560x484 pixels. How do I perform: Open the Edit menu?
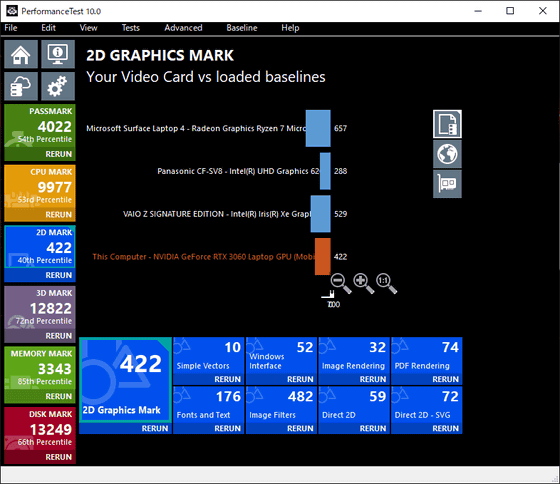[x=48, y=28]
